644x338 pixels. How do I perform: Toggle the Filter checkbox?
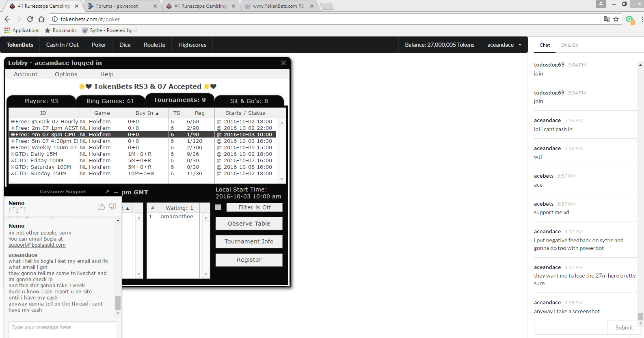point(218,207)
